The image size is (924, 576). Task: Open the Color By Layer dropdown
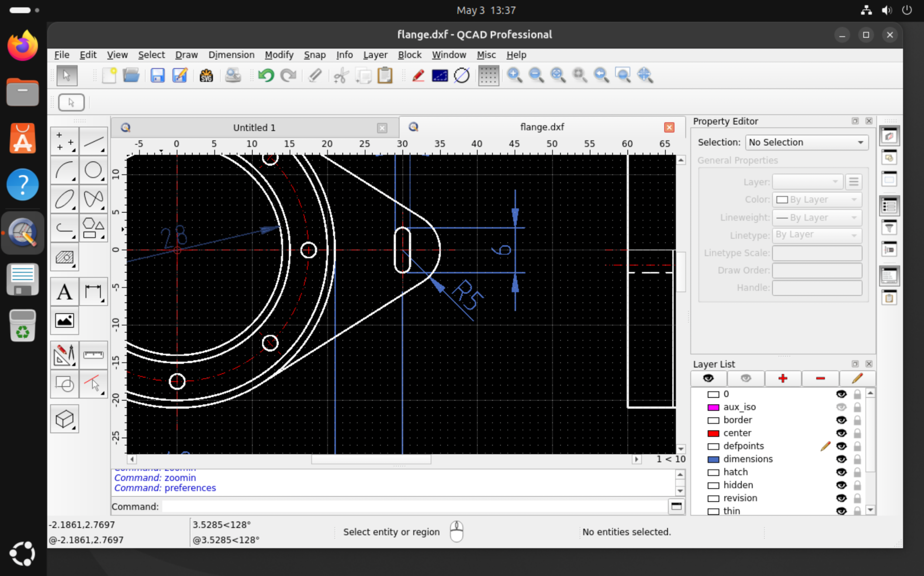point(817,200)
